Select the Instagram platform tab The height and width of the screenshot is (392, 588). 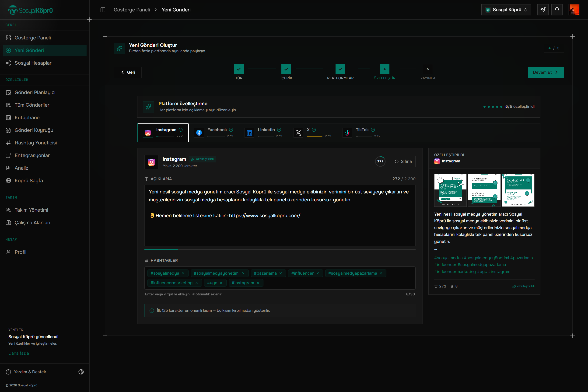(163, 133)
